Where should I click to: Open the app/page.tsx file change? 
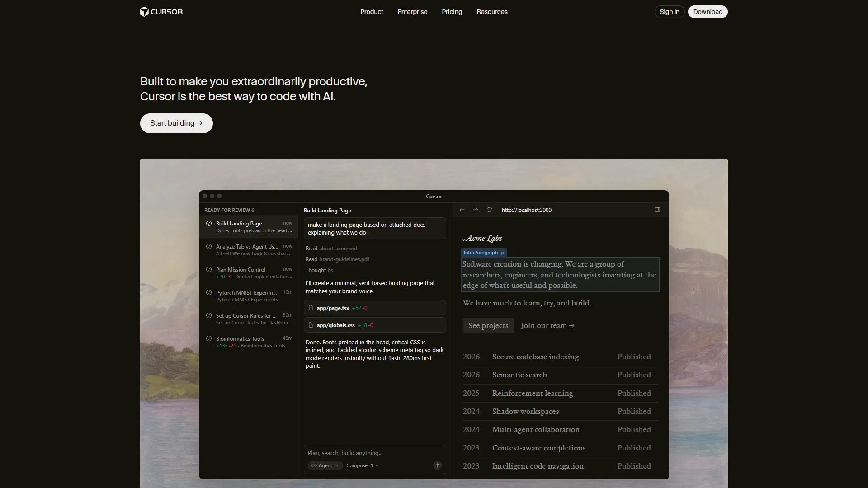tap(375, 308)
